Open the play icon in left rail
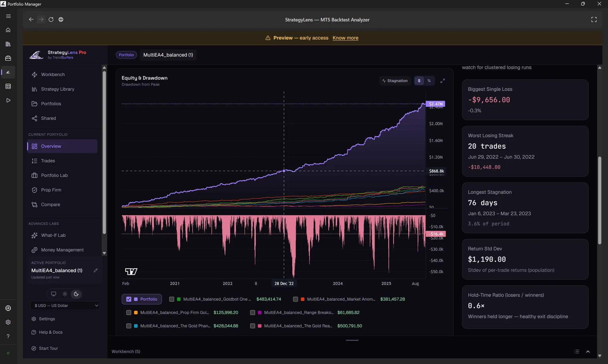608x364 pixels. tap(8, 100)
